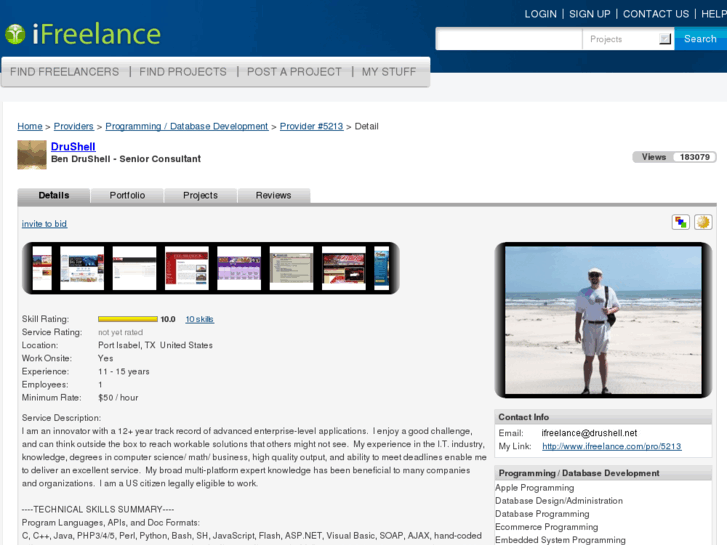This screenshot has height=545, width=727.
Task: Open Post a Project menu item
Action: pyautogui.click(x=294, y=72)
